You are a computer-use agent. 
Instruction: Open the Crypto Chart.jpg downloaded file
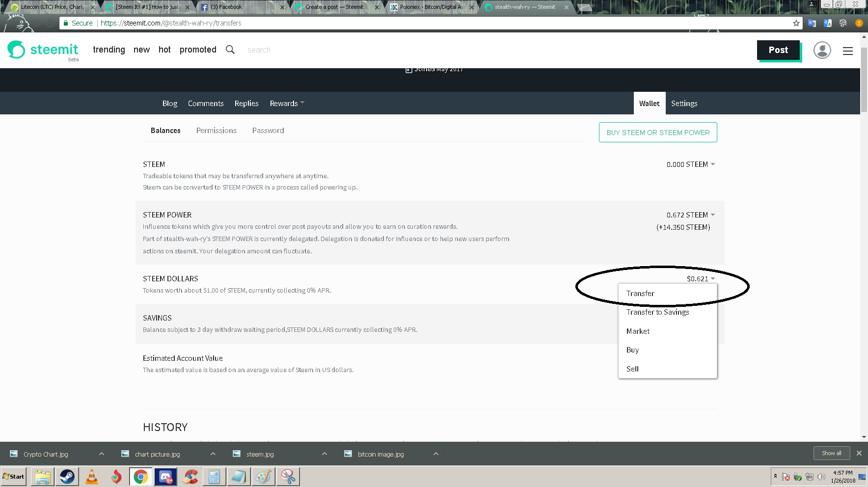pos(46,454)
